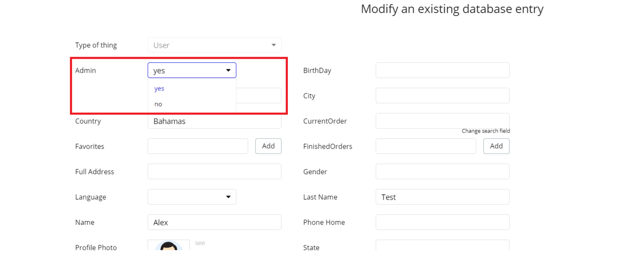The width and height of the screenshot is (644, 254).
Task: Open the Admin dropdown arrow
Action: [228, 70]
